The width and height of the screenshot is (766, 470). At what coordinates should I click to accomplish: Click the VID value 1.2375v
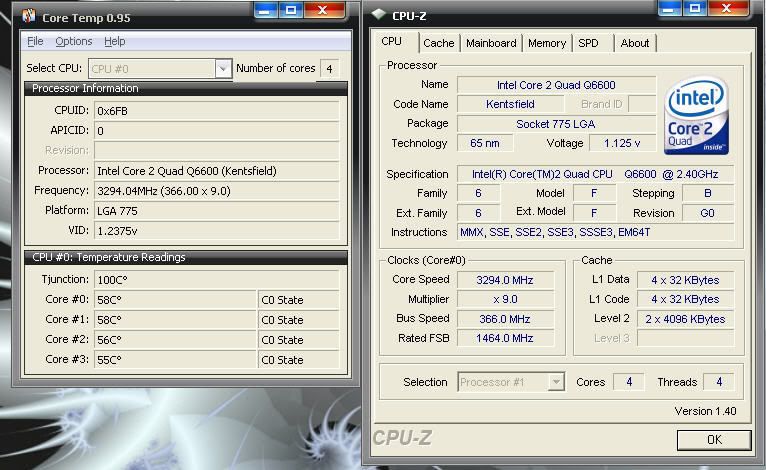pyautogui.click(x=216, y=231)
